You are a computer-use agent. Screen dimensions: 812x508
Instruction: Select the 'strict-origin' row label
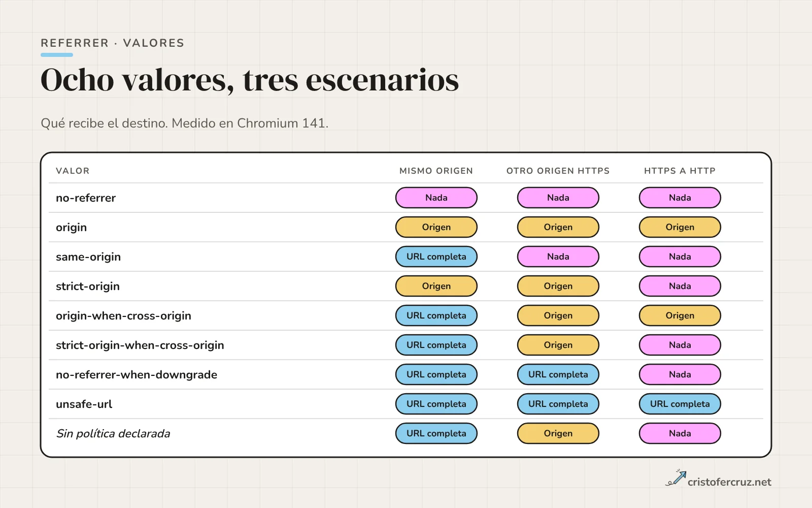click(88, 287)
